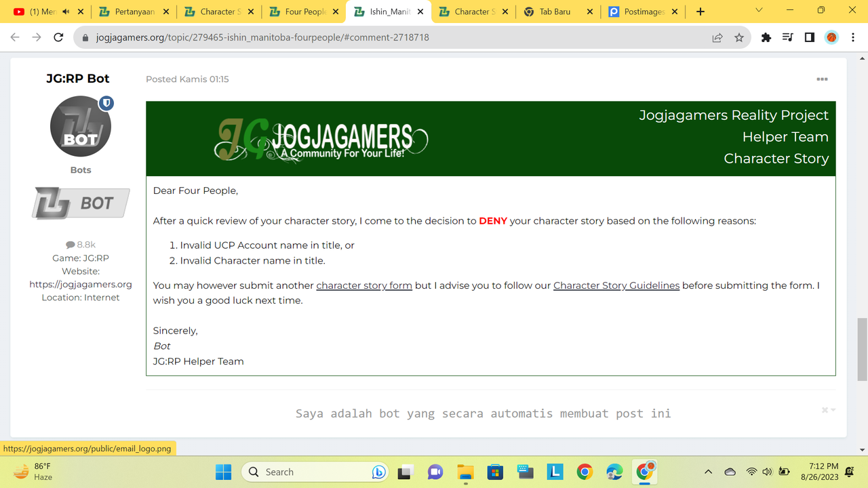Click 8.8k post count

point(81,245)
